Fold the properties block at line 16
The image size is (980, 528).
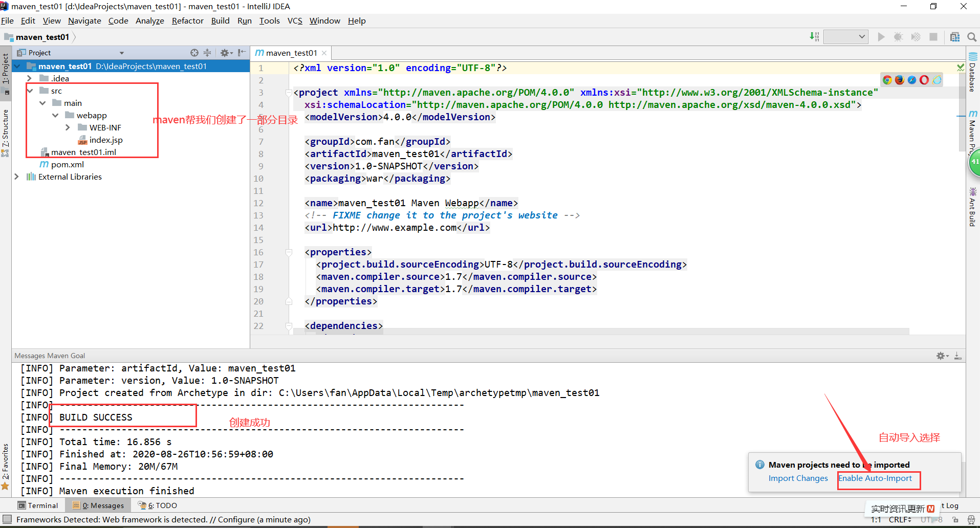(x=289, y=252)
